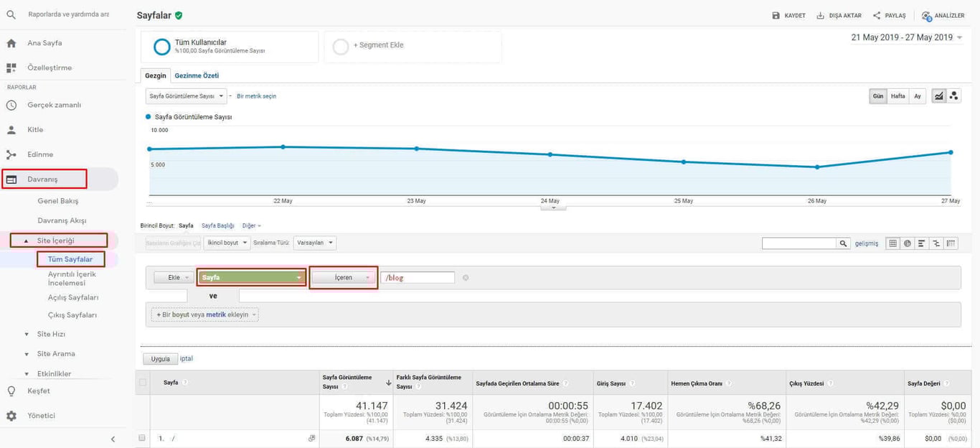Collapse Site İçeriği tree section
This screenshot has height=448, width=980.
[27, 241]
